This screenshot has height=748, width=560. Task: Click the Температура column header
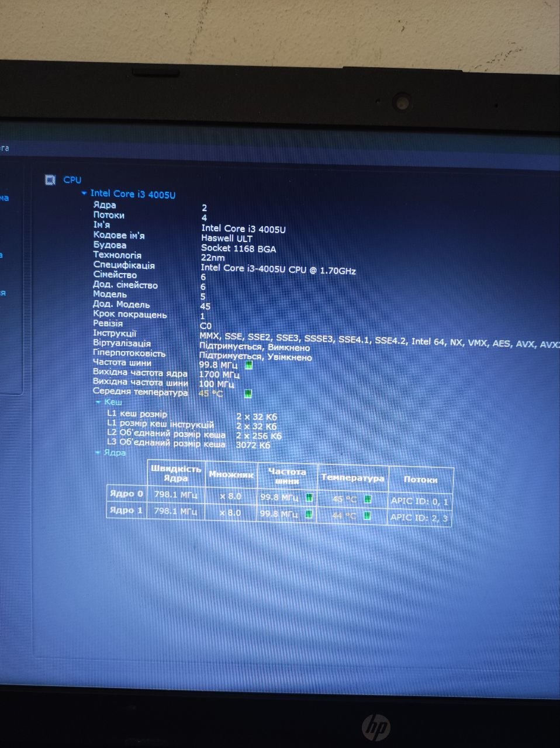pos(352,477)
